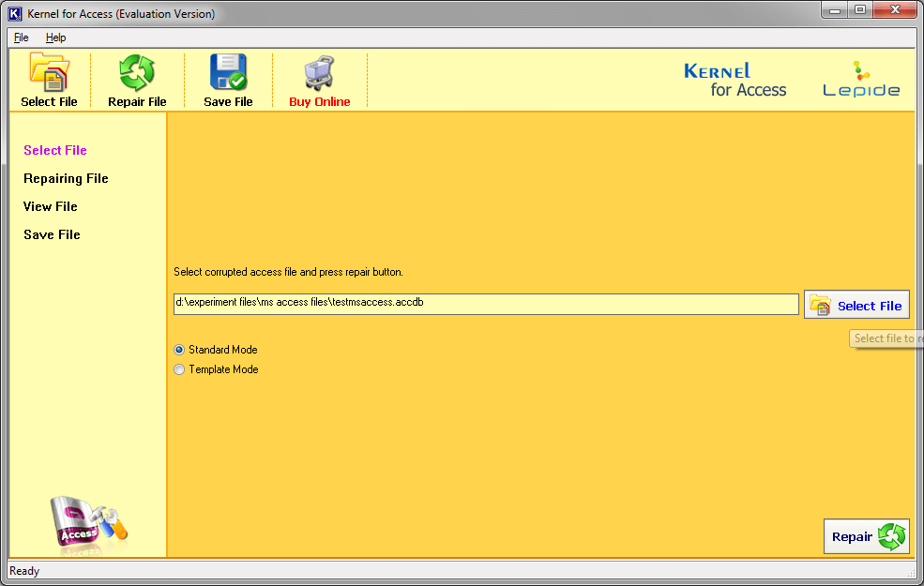Screen dimensions: 924x586
Task: Click the Kernel app icon in title bar
Action: 15,13
